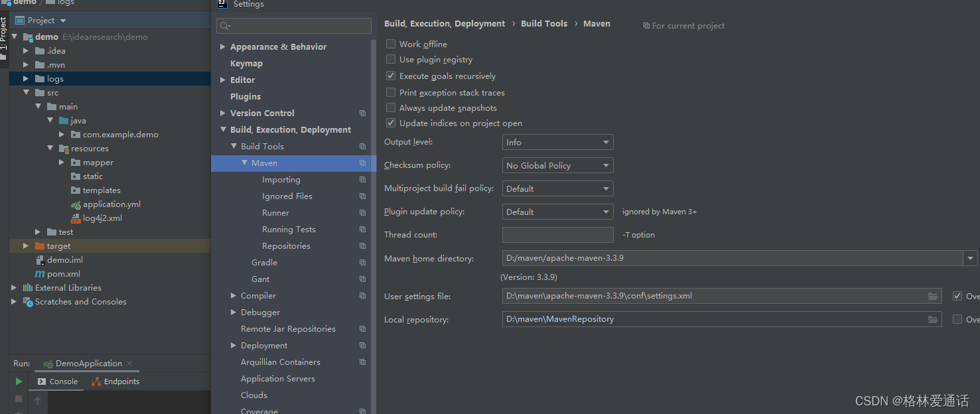
Task: Enable Print exception stack traces
Action: [391, 92]
